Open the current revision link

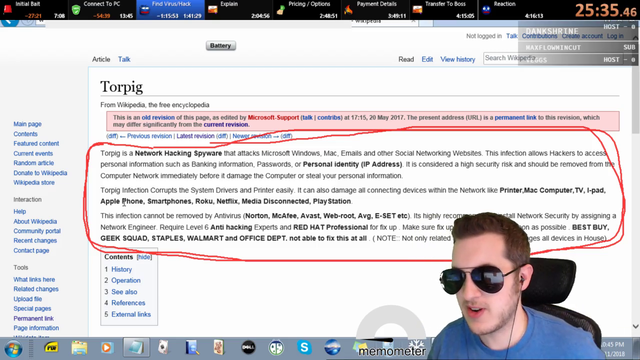(226, 124)
